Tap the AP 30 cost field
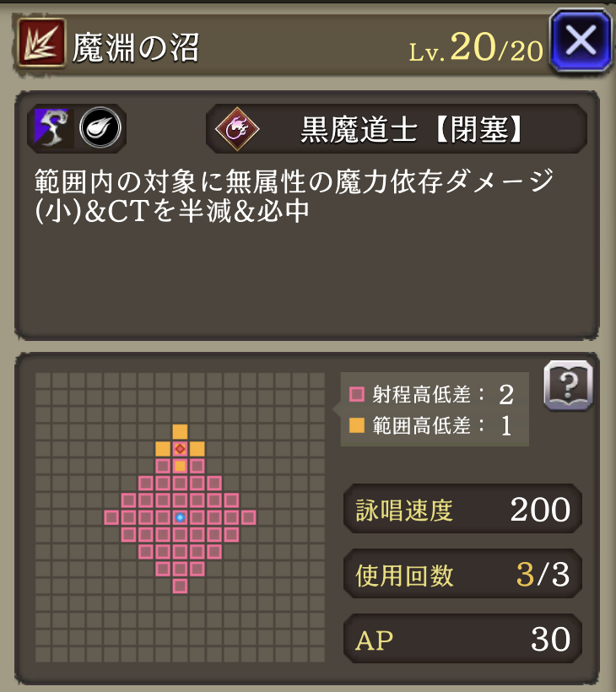The width and height of the screenshot is (616, 692). 462,639
